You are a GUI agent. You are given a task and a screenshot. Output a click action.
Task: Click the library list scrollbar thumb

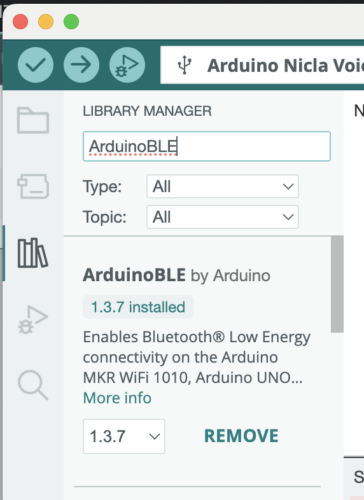point(337,284)
